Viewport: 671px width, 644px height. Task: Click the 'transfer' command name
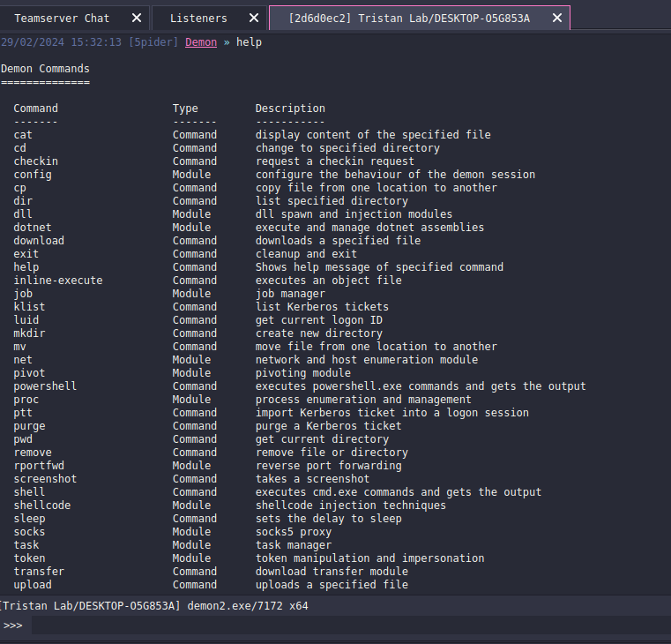(39, 572)
